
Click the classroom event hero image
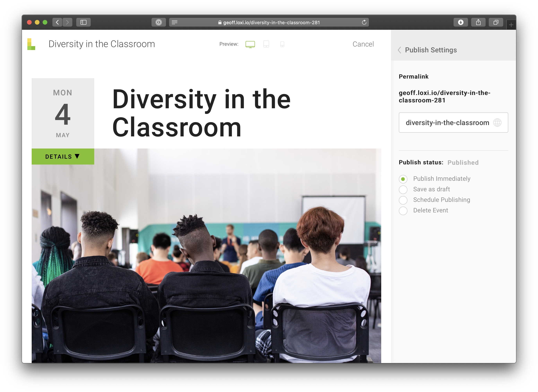[206, 256]
